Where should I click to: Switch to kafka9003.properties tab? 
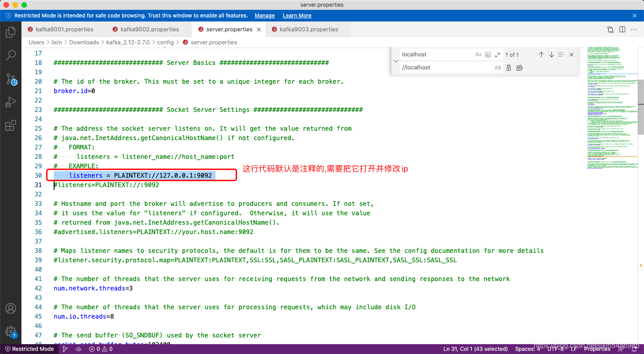click(309, 30)
